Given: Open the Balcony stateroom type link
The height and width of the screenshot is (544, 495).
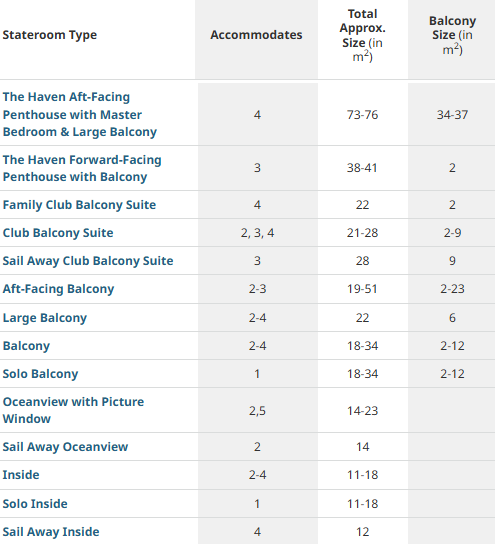Looking at the screenshot, I should point(26,346).
